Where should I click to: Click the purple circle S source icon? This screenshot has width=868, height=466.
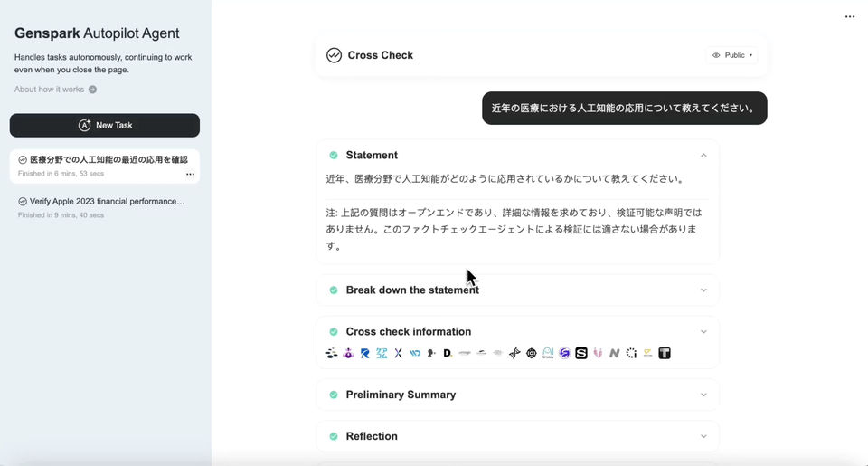pyautogui.click(x=564, y=353)
